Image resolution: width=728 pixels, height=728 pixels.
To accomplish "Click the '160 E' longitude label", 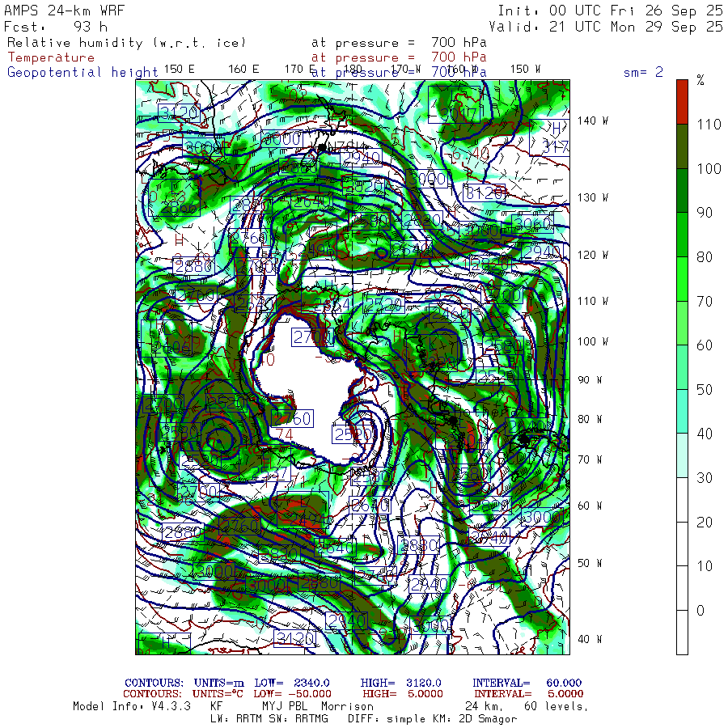I will pos(243,70).
